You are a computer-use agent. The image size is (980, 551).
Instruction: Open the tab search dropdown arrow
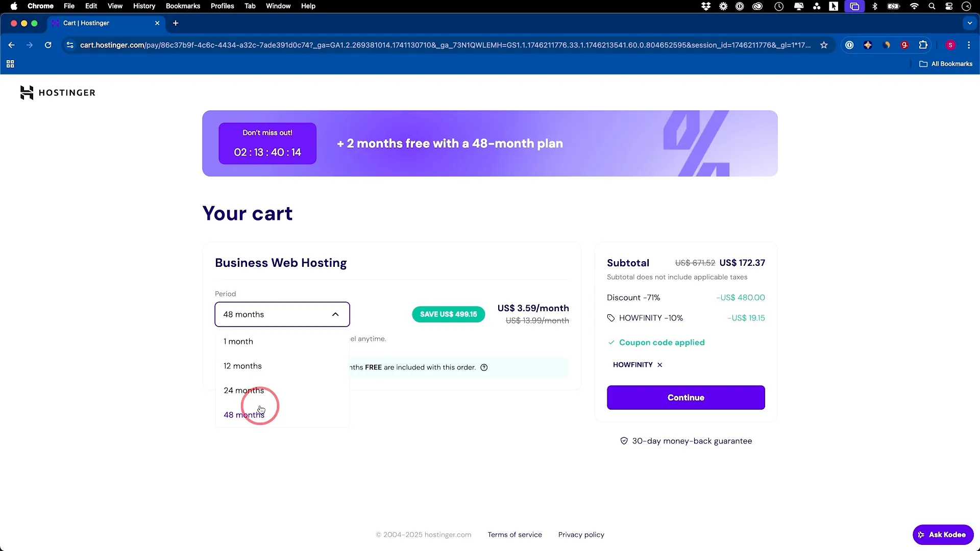pyautogui.click(x=970, y=23)
